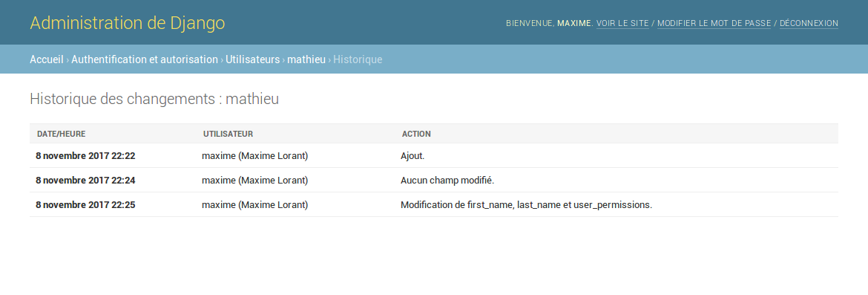868x295 pixels.
Task: Click the ACTION column header
Action: [x=416, y=134]
